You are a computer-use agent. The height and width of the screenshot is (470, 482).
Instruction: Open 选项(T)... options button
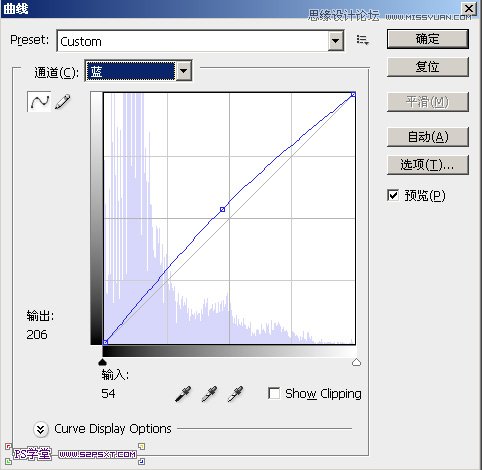428,165
